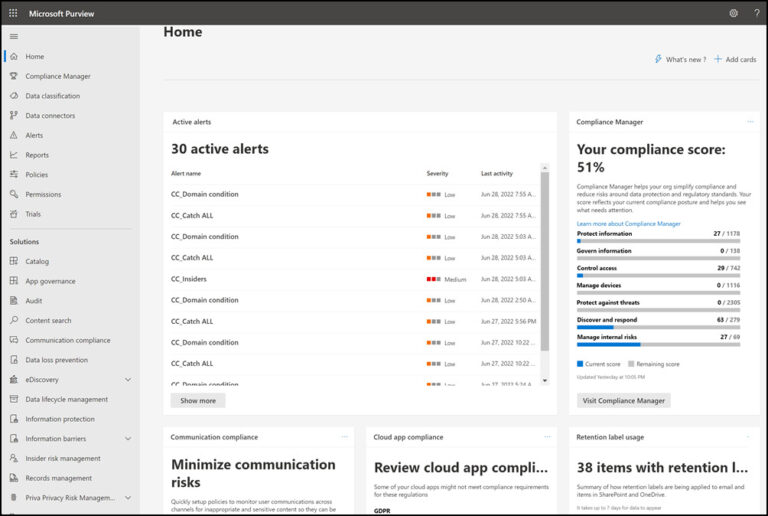This screenshot has width=768, height=516.
Task: Open Alerts in navigation
Action: (x=34, y=135)
